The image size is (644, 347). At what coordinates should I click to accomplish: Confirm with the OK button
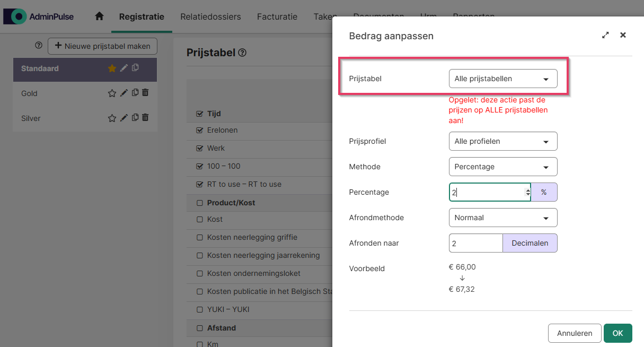tap(617, 333)
